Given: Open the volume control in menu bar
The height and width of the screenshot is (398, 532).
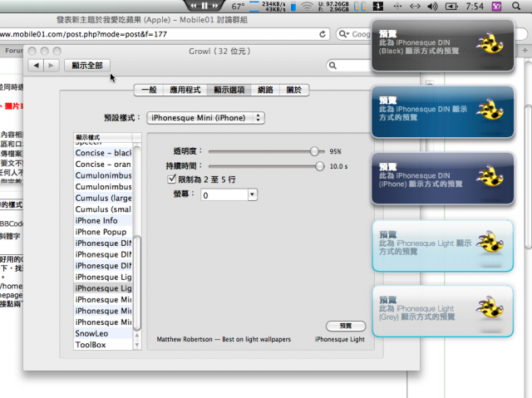Looking at the screenshot, I should click(432, 6).
